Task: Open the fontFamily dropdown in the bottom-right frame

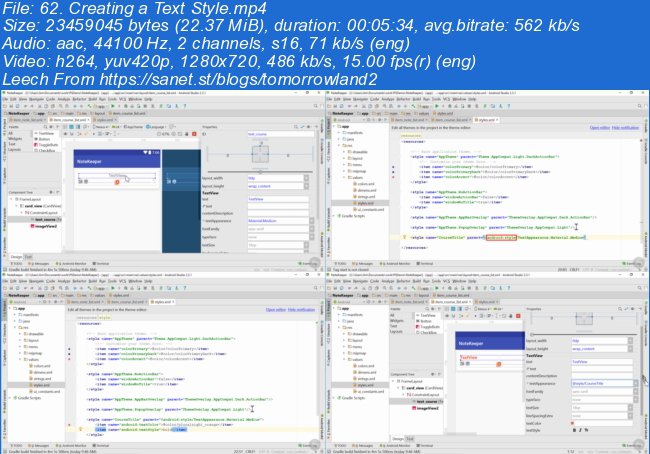Action: click(635, 392)
